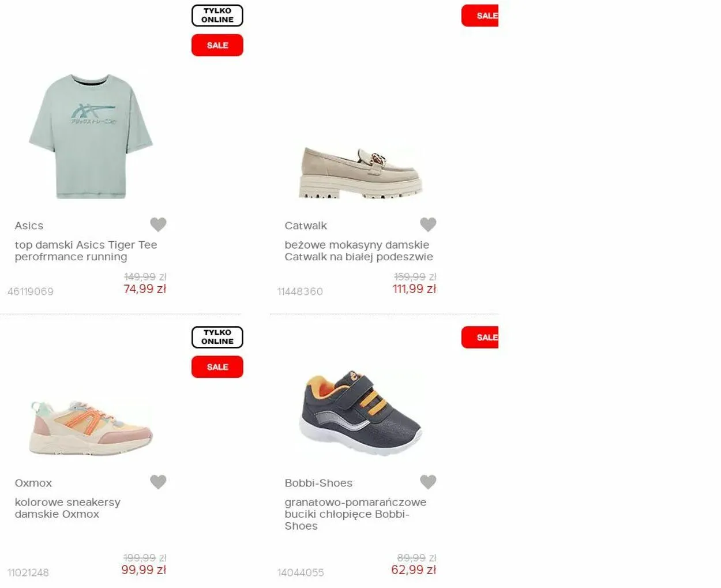
Task: Click the Tylko Online badge above Asics top
Action: (x=217, y=16)
